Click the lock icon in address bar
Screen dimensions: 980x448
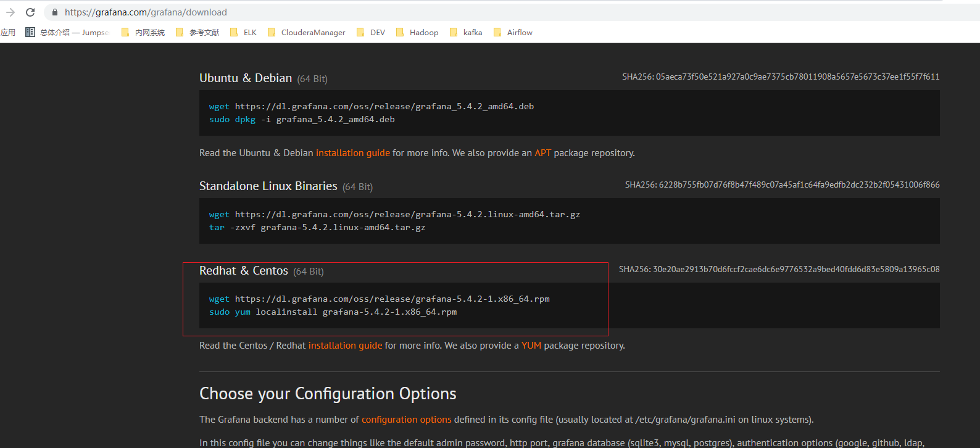click(x=55, y=12)
